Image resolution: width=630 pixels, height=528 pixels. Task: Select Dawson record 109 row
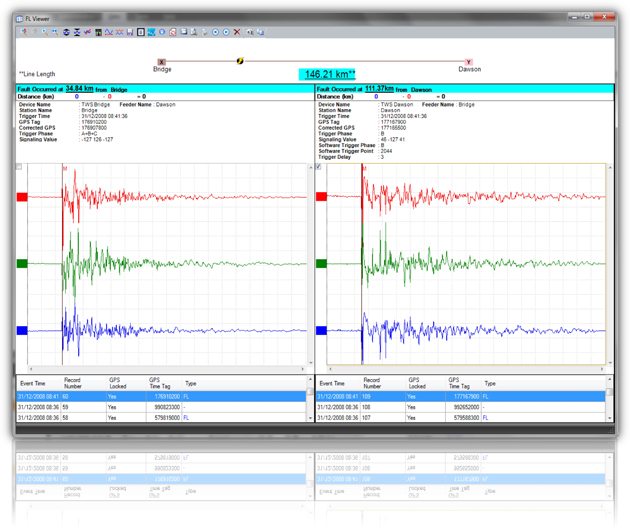(460, 397)
